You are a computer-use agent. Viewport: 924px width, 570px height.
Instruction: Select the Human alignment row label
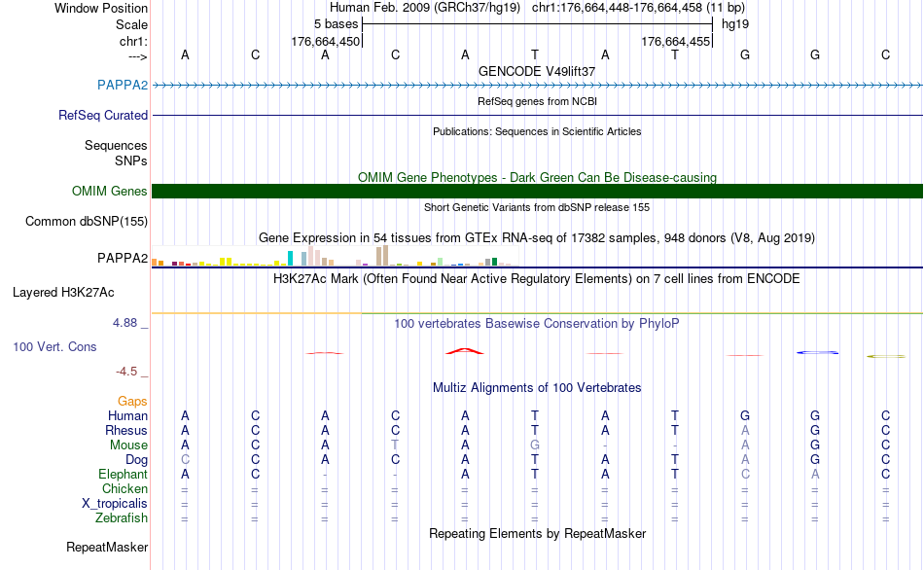point(127,416)
